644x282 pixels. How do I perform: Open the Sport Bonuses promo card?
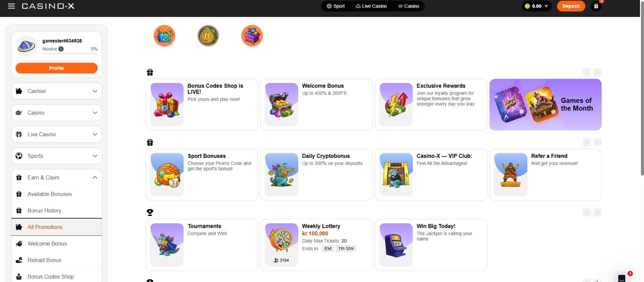click(202, 175)
